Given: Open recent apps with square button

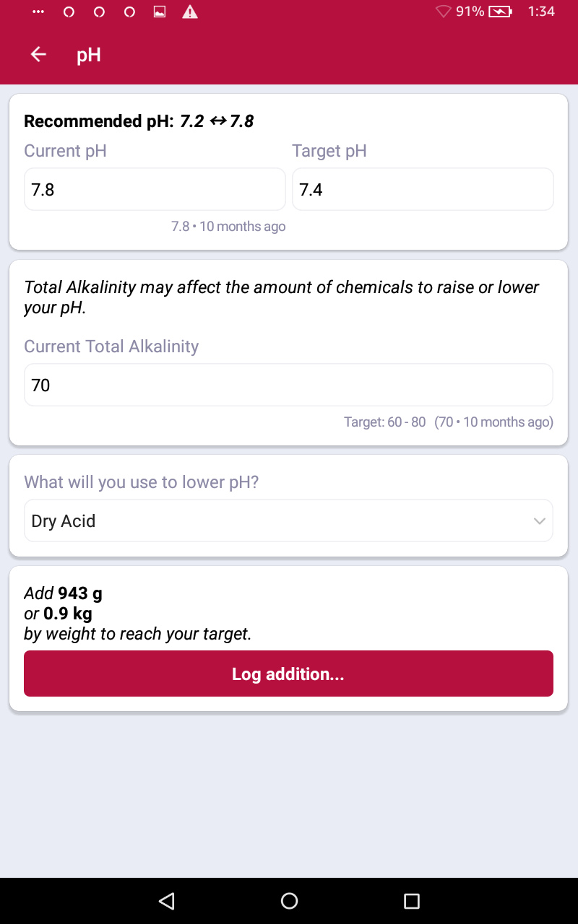Looking at the screenshot, I should click(x=411, y=900).
